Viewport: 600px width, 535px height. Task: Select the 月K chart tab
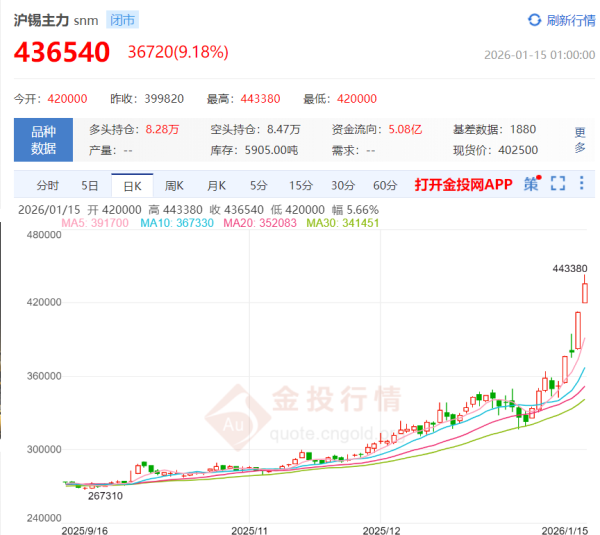click(x=216, y=186)
